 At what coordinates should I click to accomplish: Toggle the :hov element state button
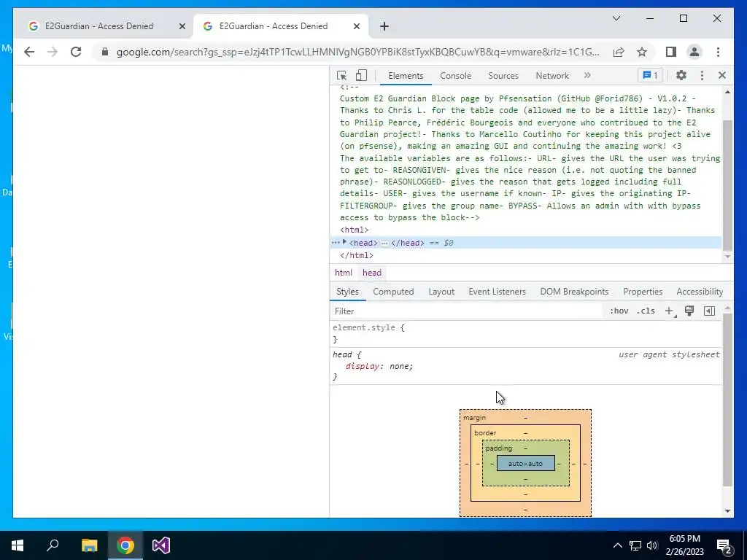(619, 311)
